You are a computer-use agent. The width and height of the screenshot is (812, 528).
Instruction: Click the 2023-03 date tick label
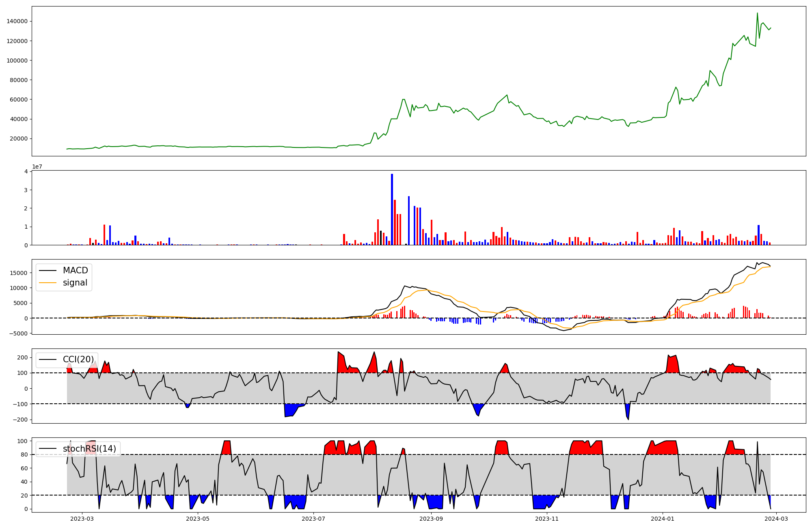click(82, 519)
